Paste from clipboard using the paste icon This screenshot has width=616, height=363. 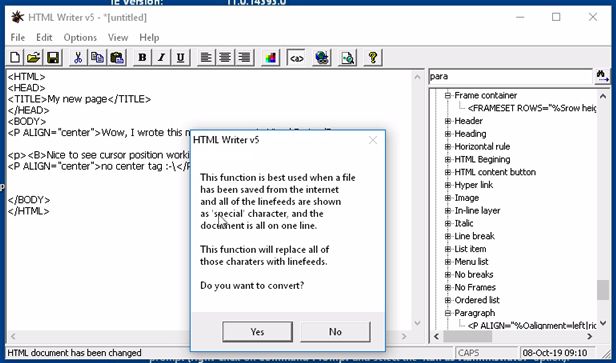pos(117,58)
